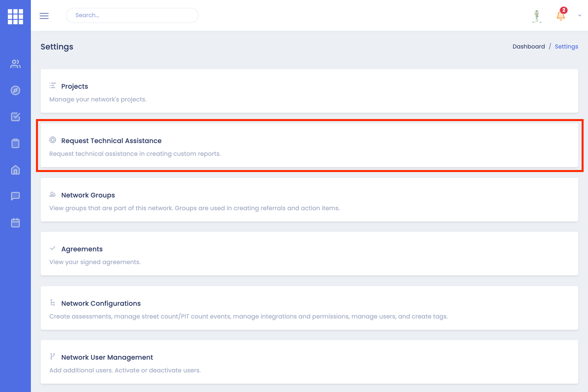Click in the Search field
The width and height of the screenshot is (588, 392).
tap(132, 15)
